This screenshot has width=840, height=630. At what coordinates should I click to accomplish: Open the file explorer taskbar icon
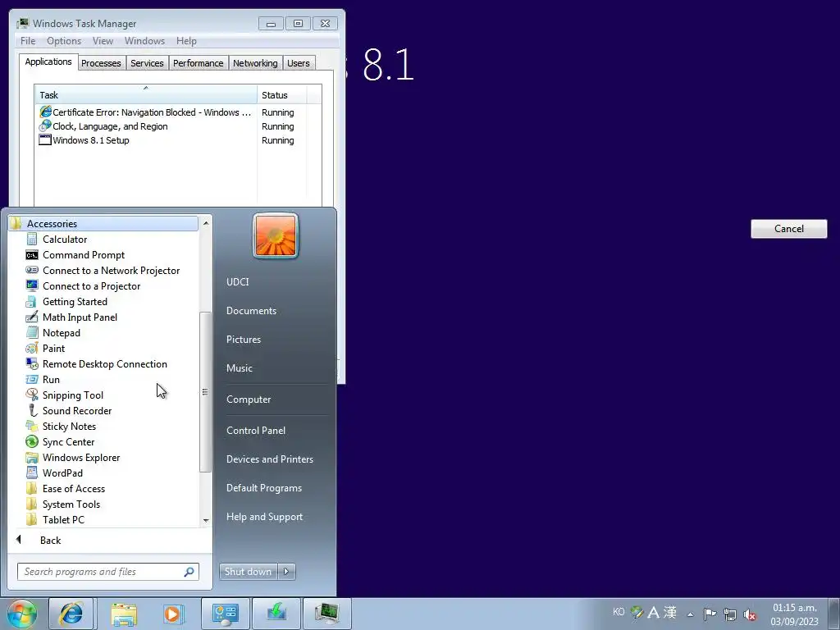[124, 614]
